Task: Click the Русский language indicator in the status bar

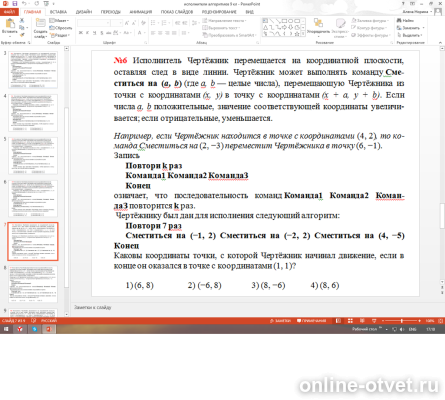Action: coord(49,321)
